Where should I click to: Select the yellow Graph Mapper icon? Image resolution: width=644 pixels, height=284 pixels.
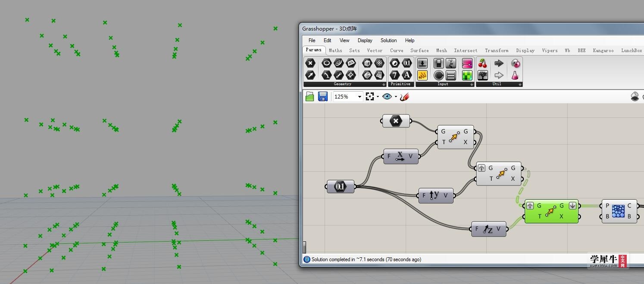point(422,75)
